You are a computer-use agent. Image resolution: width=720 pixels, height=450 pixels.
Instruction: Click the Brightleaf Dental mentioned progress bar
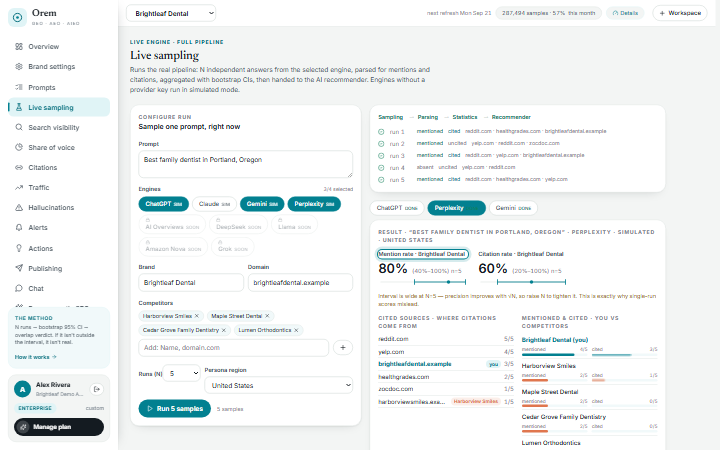pos(554,354)
